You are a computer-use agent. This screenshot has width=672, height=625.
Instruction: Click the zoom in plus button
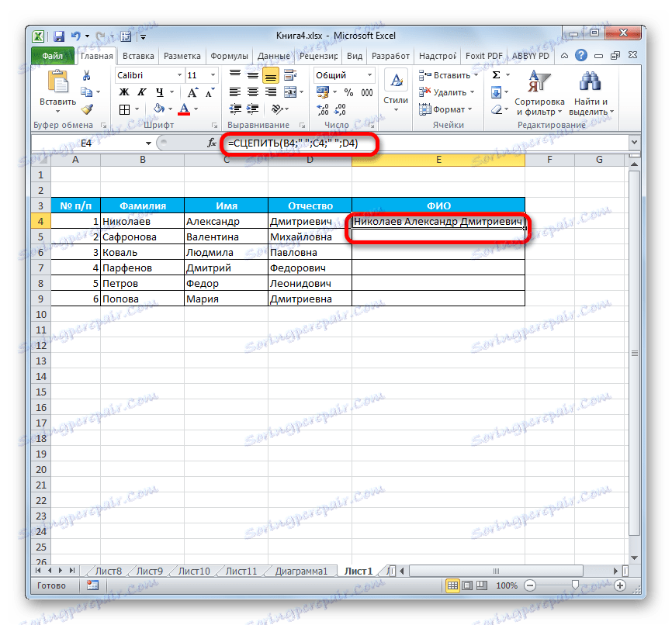pos(620,585)
